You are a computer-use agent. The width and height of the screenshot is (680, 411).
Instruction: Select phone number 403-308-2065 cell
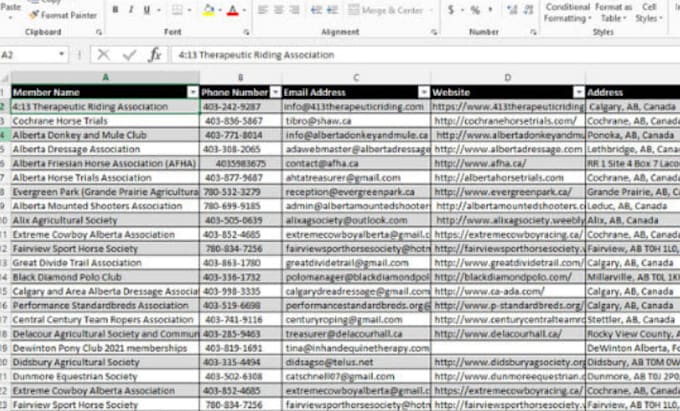point(241,149)
